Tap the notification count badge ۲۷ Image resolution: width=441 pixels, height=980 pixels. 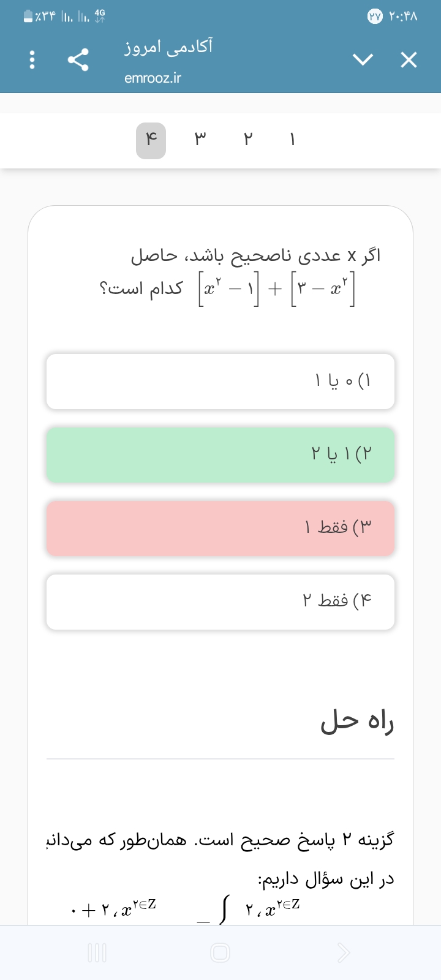point(374,17)
